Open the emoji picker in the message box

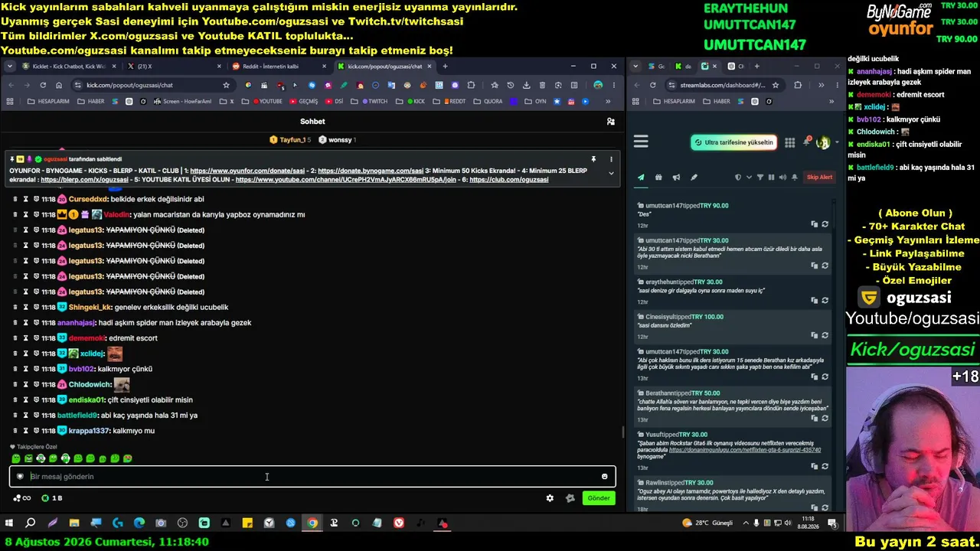click(x=605, y=477)
